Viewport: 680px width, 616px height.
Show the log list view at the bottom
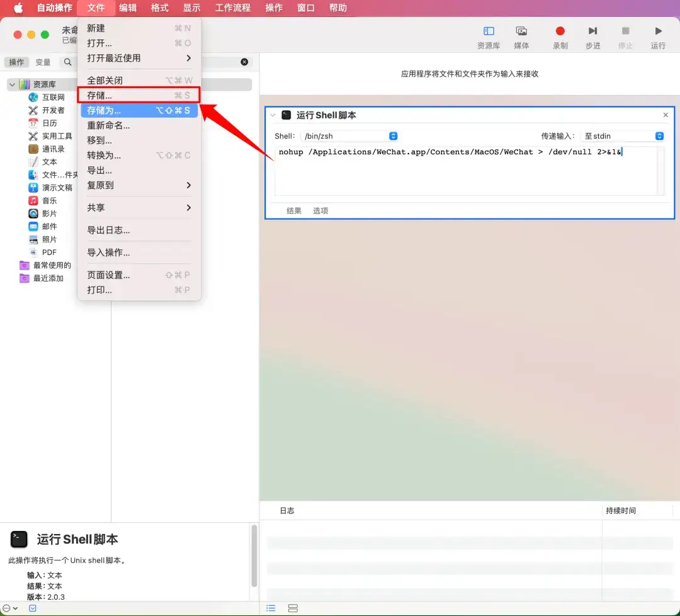pos(271,608)
